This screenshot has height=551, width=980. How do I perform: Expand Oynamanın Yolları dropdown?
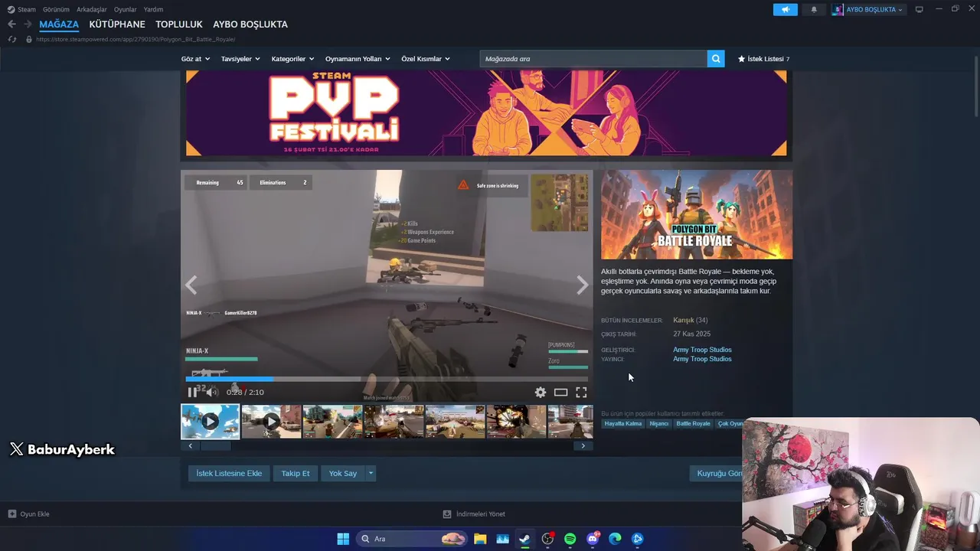[x=358, y=59]
